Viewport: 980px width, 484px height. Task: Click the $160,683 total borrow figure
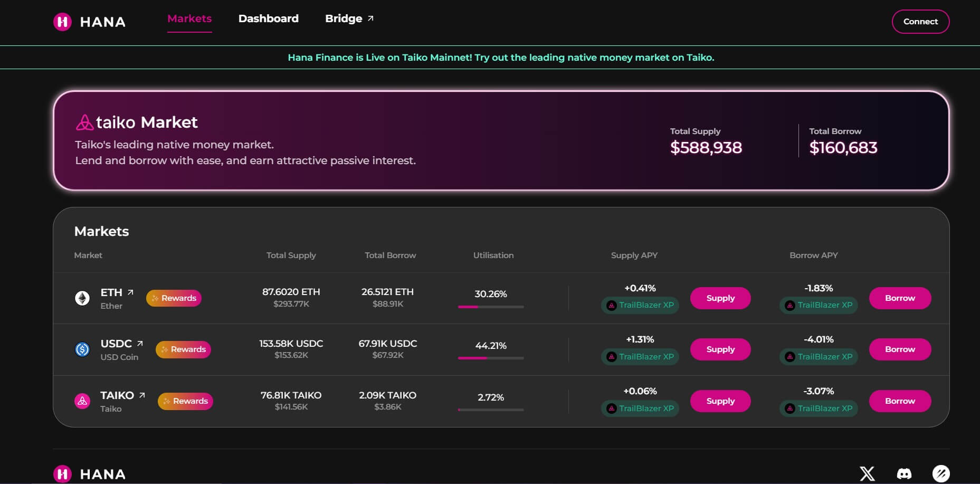click(x=843, y=148)
